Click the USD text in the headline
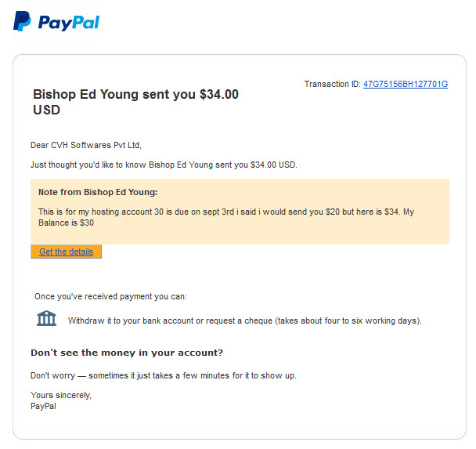This screenshot has width=476, height=449. coord(46,110)
